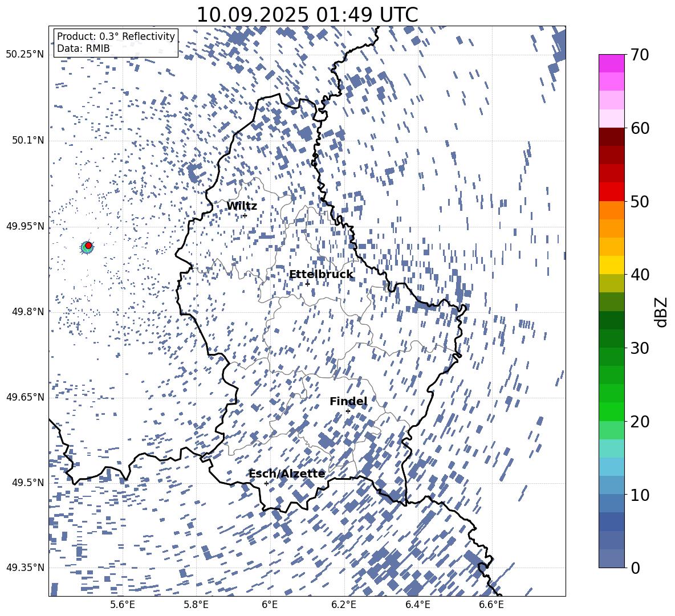Viewport: 675px width, 616px height.
Task: Click the dBZ colorbar label
Action: click(662, 312)
